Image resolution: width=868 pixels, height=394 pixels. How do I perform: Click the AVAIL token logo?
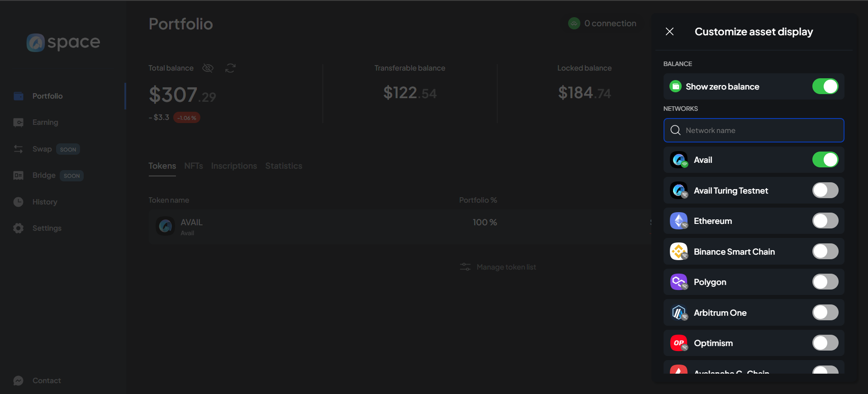tap(166, 226)
